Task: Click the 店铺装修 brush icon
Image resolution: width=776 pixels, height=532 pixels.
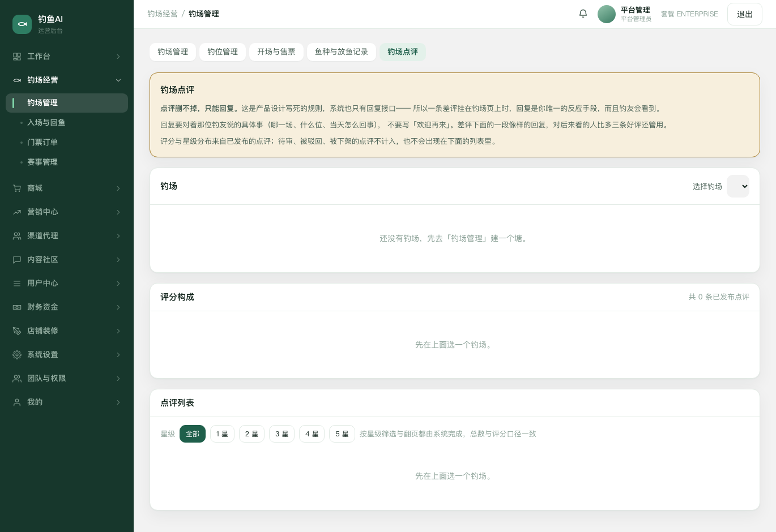Action: point(17,331)
